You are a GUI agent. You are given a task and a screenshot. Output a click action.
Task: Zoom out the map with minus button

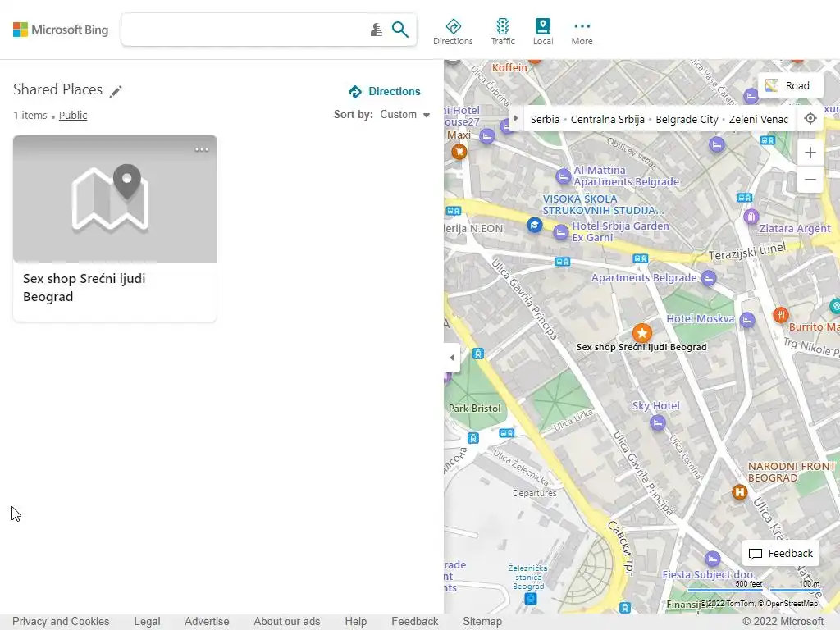(x=810, y=180)
